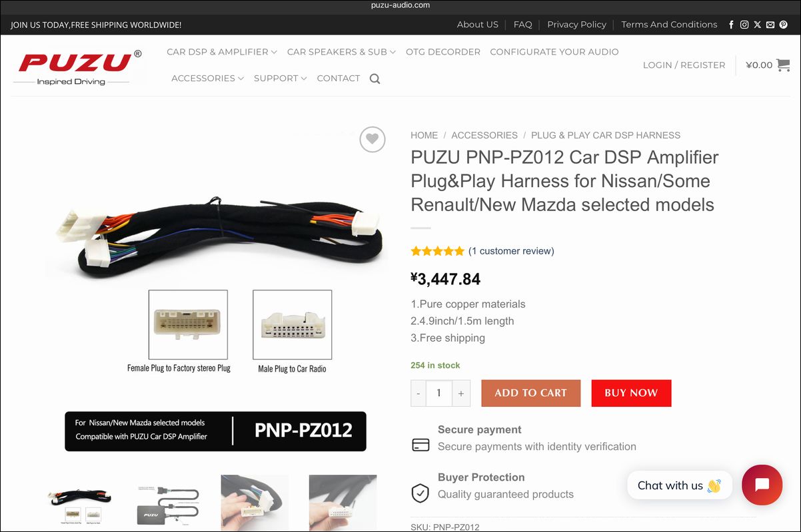Viewport: 801px width, 532px height.
Task: Open the Pinterest social icon
Action: [x=784, y=25]
